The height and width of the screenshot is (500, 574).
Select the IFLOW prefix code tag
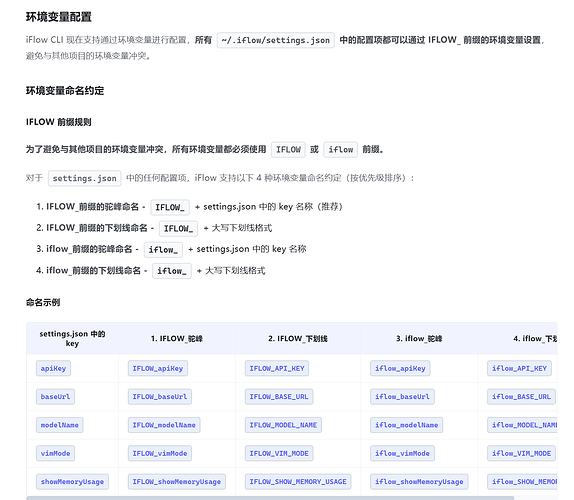288,149
